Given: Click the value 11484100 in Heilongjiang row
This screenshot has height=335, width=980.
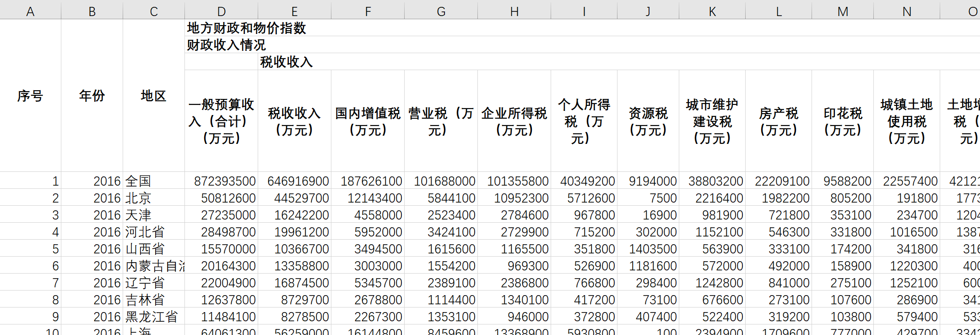Looking at the screenshot, I should point(228,317).
